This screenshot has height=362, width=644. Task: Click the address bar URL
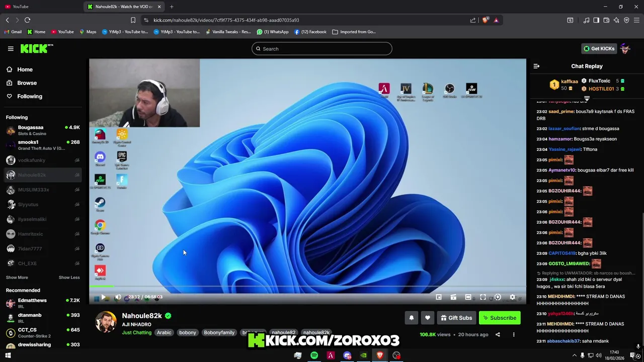[226, 20]
